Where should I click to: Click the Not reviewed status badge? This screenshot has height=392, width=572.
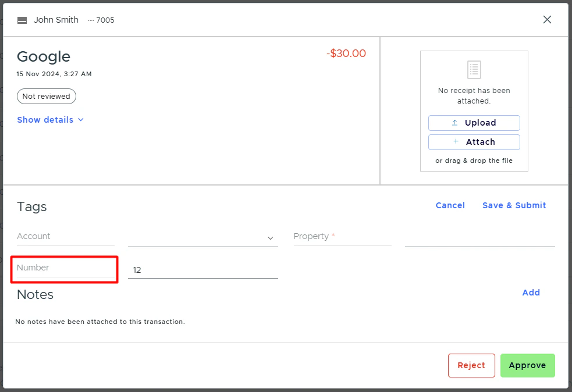click(46, 96)
